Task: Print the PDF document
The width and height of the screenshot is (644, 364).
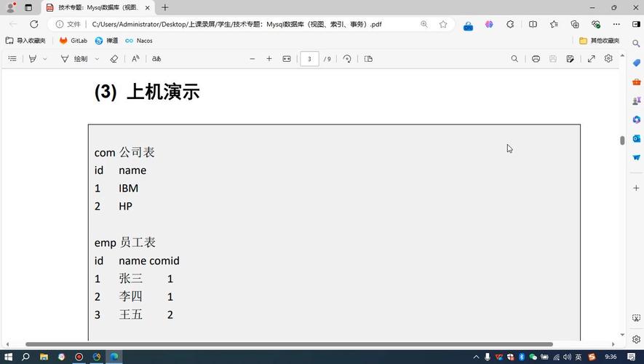Action: pos(536,59)
